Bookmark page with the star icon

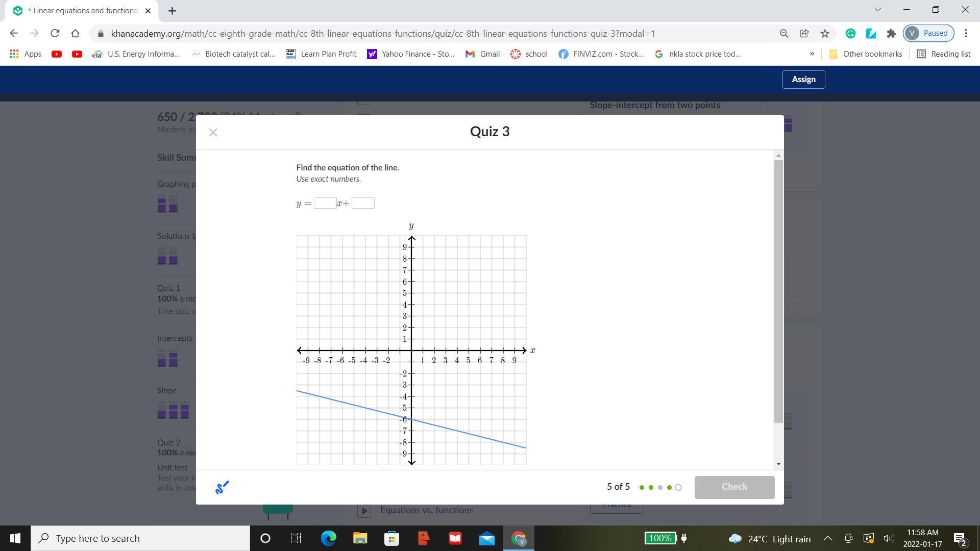(825, 34)
